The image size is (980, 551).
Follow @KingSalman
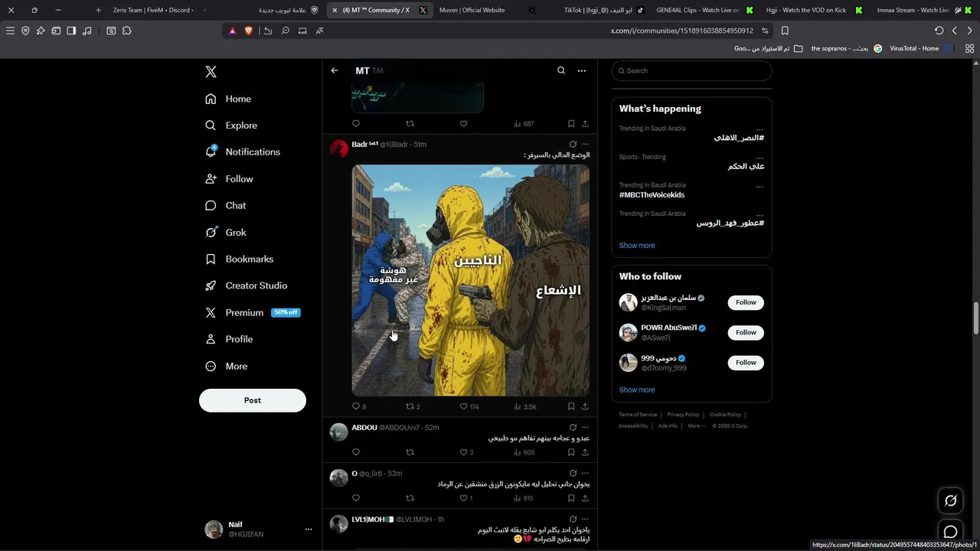[x=746, y=302]
